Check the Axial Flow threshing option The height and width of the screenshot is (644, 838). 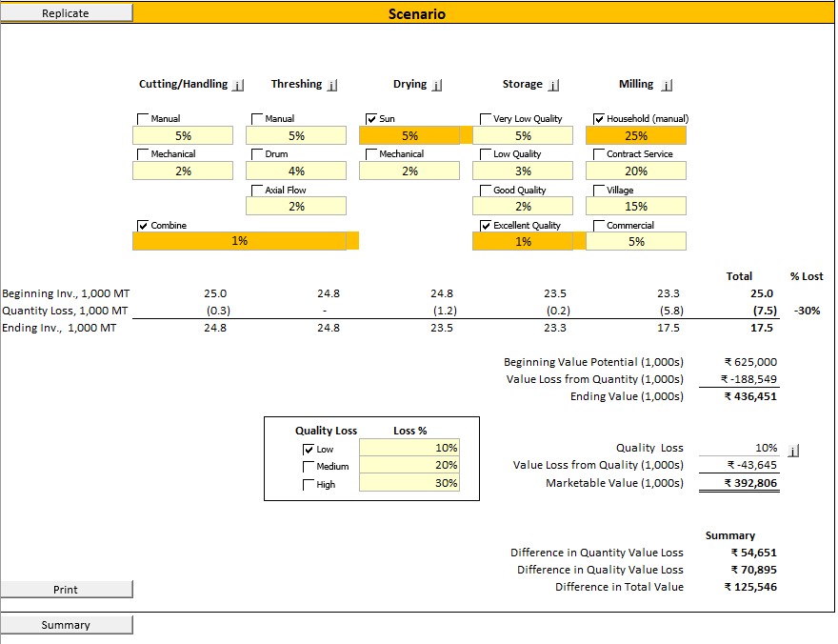pos(257,191)
